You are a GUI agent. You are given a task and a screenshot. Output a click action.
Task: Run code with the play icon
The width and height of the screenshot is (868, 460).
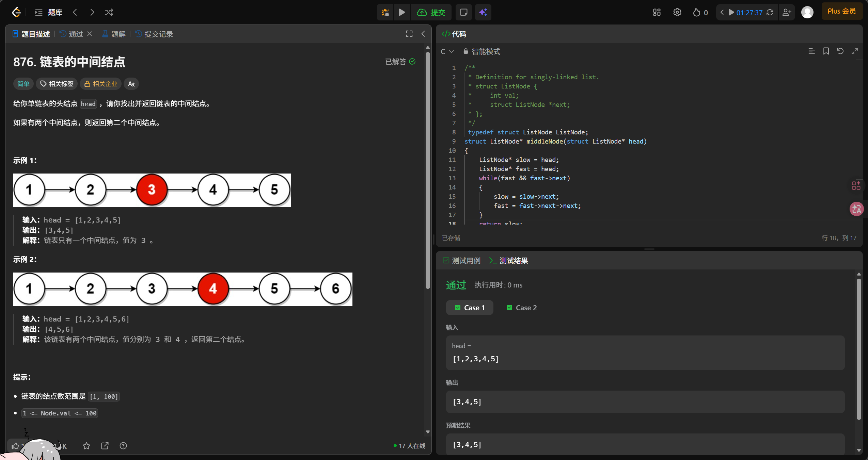pyautogui.click(x=402, y=13)
